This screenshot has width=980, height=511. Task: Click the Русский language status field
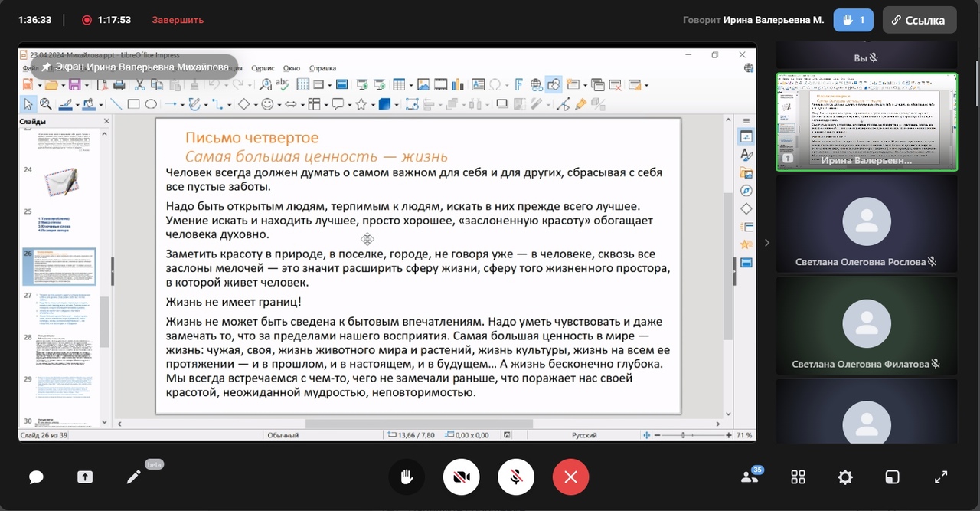click(x=584, y=435)
